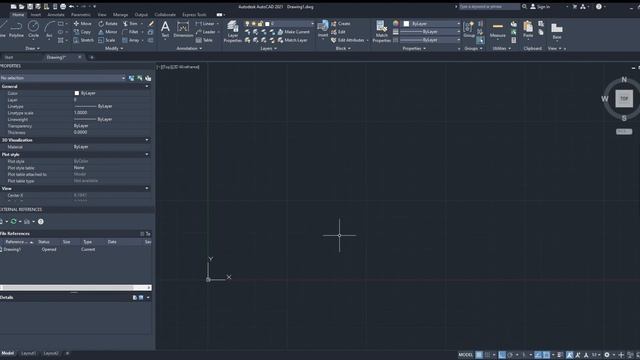Expand the Block panel dropdown
The width and height of the screenshot is (640, 360).
[x=343, y=48]
